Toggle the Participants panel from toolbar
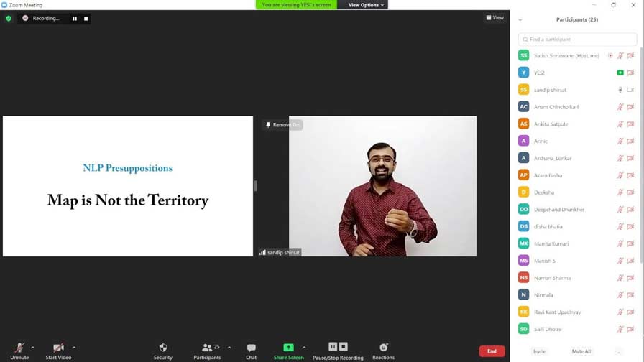This screenshot has width=644, height=362. tap(207, 348)
